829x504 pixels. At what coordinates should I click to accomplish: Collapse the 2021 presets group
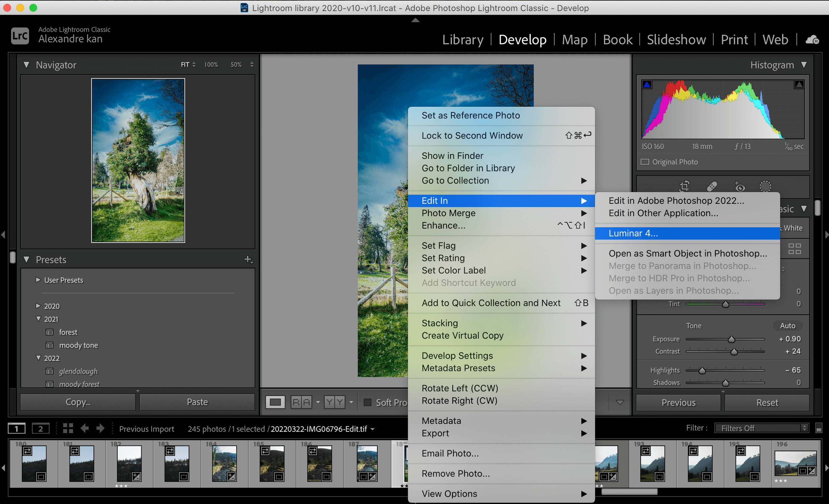(x=38, y=319)
